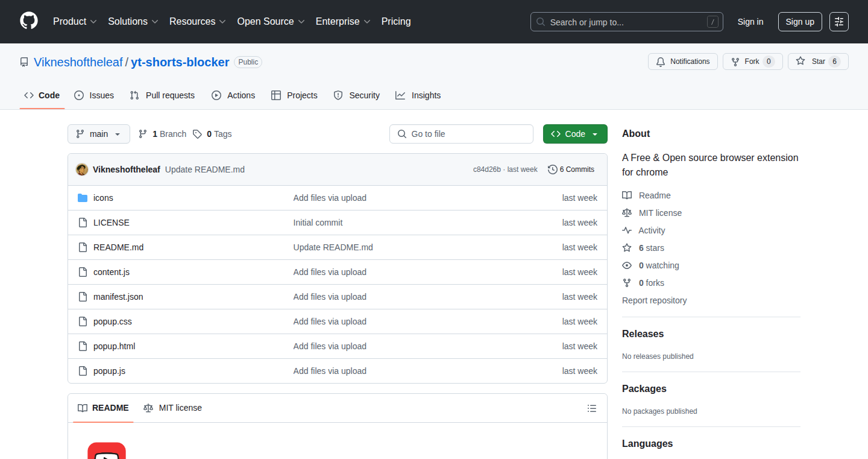The width and height of the screenshot is (868, 459).
Task: Switch to the Insights tab
Action: tap(418, 95)
